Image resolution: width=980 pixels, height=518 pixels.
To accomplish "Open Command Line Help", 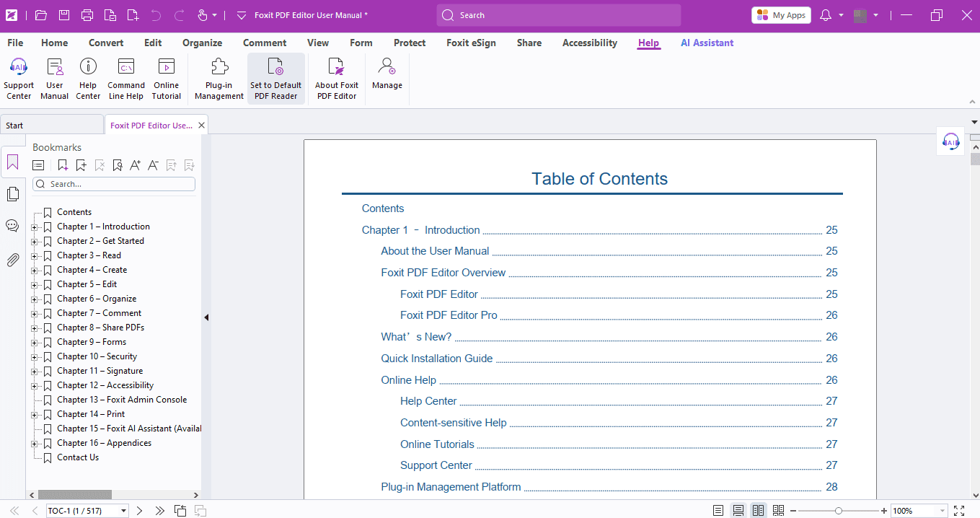I will tap(126, 79).
